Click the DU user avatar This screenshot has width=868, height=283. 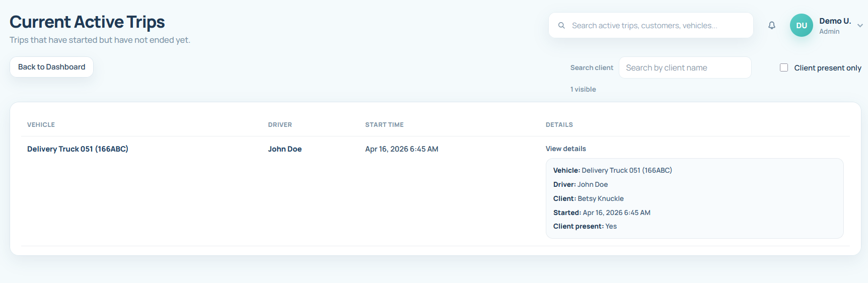pos(801,25)
